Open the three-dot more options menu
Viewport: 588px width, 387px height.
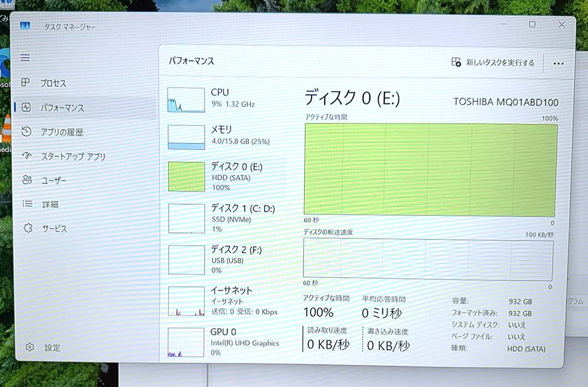(x=558, y=64)
